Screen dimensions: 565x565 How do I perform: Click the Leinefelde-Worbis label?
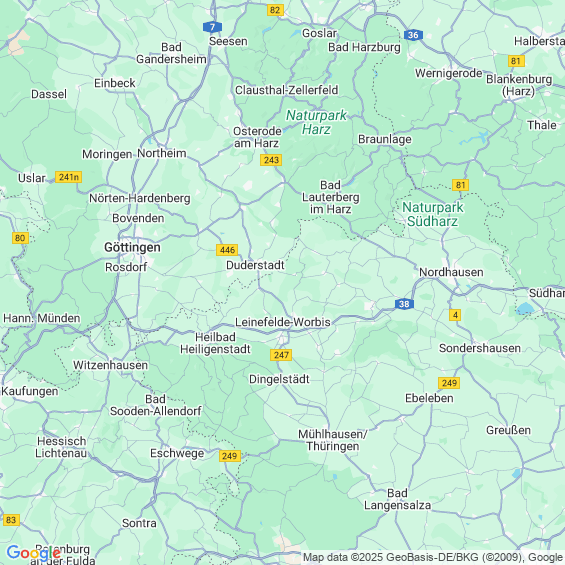pos(282,322)
